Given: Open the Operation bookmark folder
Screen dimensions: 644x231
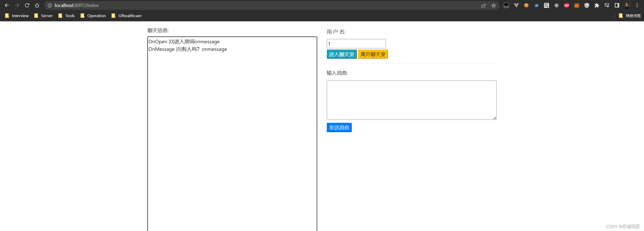Looking at the screenshot, I should click(x=93, y=16).
